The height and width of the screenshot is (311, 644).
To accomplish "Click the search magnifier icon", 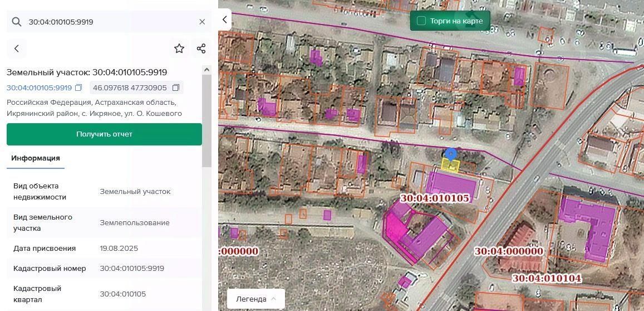I will 17,22.
